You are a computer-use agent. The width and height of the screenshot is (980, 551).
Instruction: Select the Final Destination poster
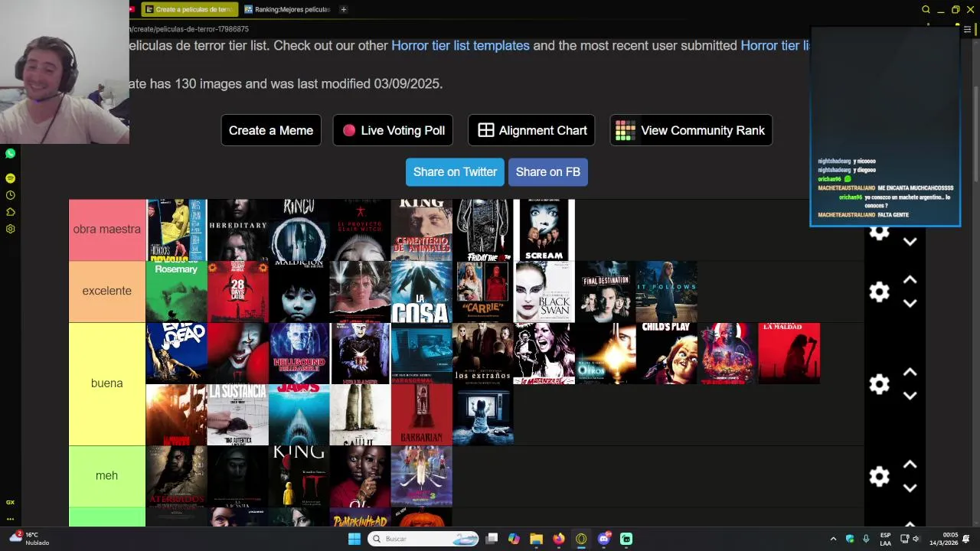pos(606,292)
